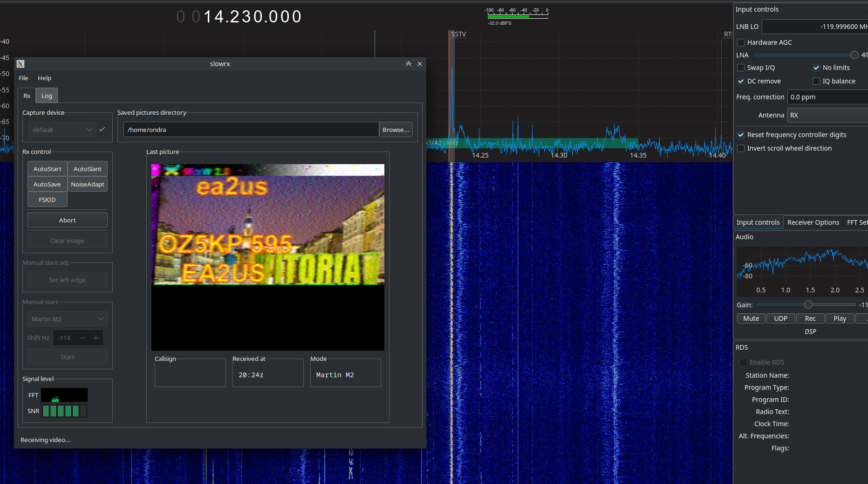Open the File menu in slowrx
The image size is (868, 484).
tap(23, 78)
